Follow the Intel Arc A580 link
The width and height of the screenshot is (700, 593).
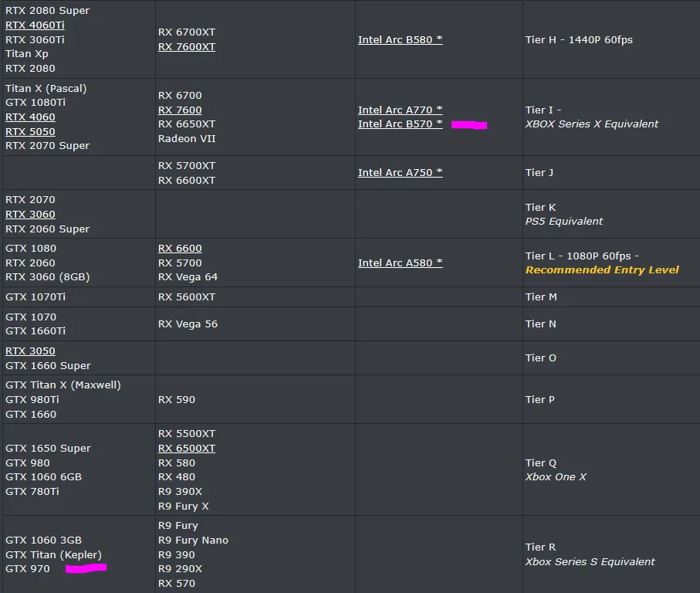point(400,263)
